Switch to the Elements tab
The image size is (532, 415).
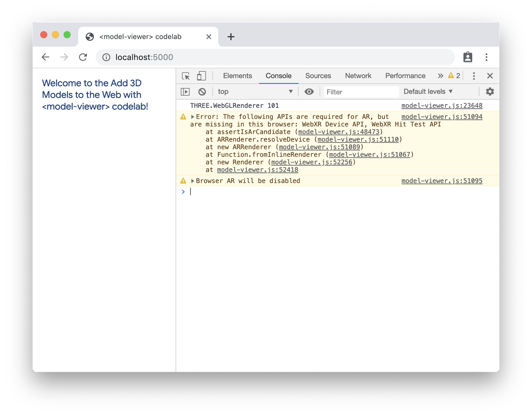coord(237,76)
